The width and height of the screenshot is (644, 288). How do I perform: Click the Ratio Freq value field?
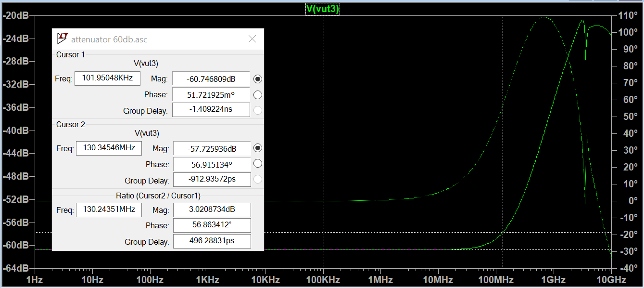(109, 210)
